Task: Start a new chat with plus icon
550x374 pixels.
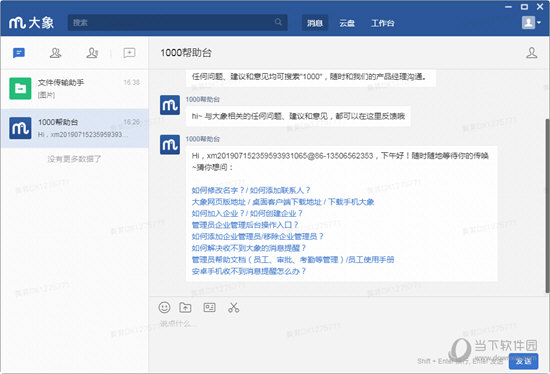Action: (129, 53)
